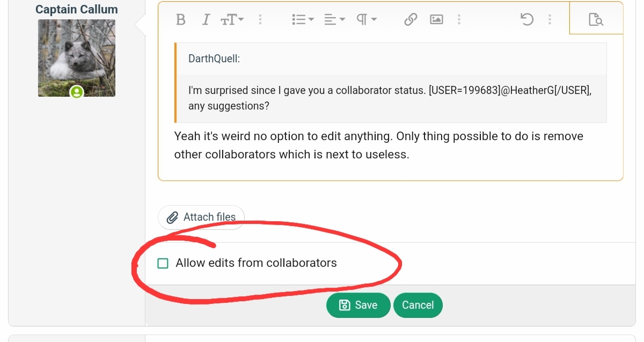Enable Allow edits from collaborators checkbox

pos(163,263)
